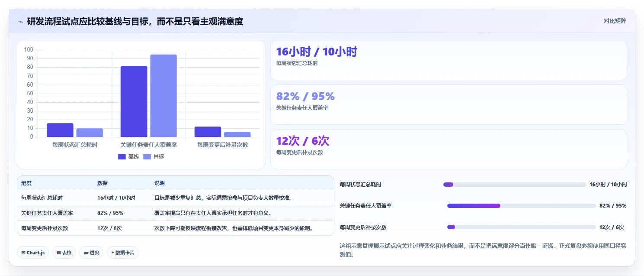This screenshot has height=276, width=644.
Task: Click the footnote paragraph starting 这组示意目标展示
Action: point(483,250)
